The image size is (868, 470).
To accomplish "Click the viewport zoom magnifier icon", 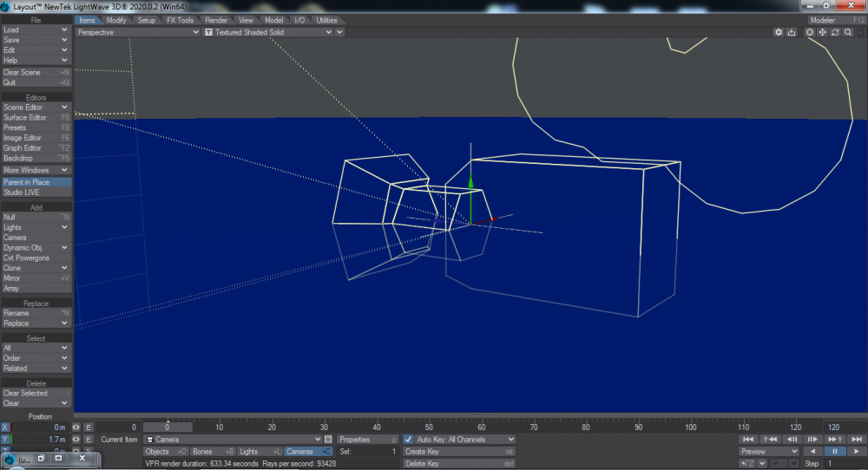I will 847,32.
